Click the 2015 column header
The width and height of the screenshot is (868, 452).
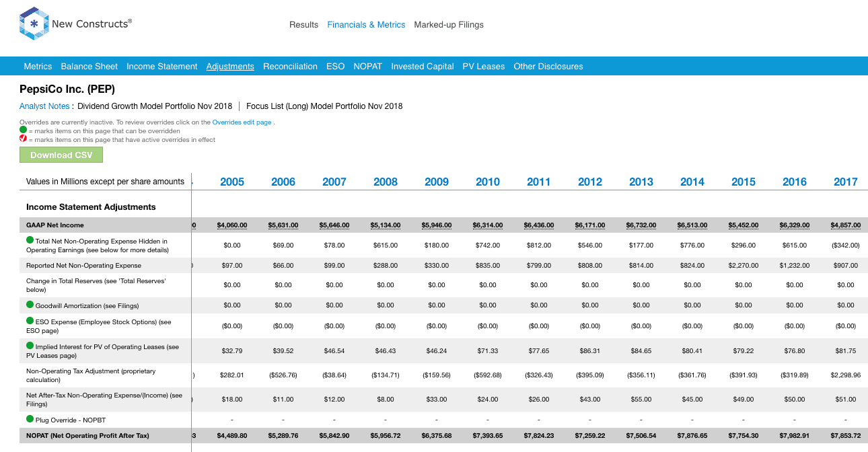click(x=744, y=182)
